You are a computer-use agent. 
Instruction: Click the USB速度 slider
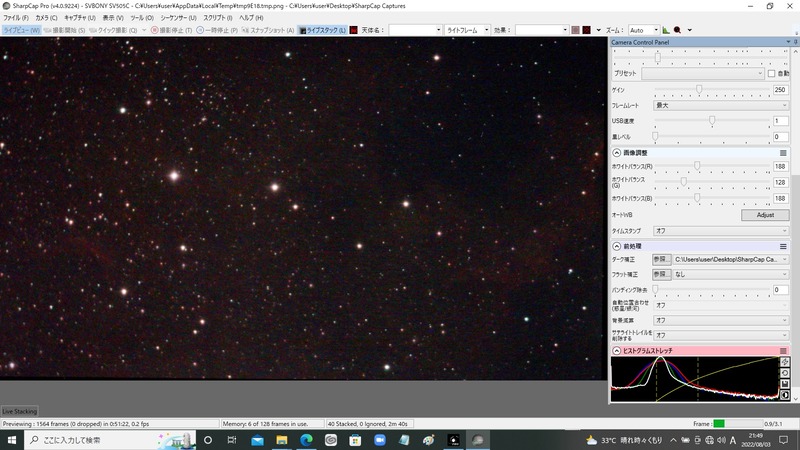point(712,121)
